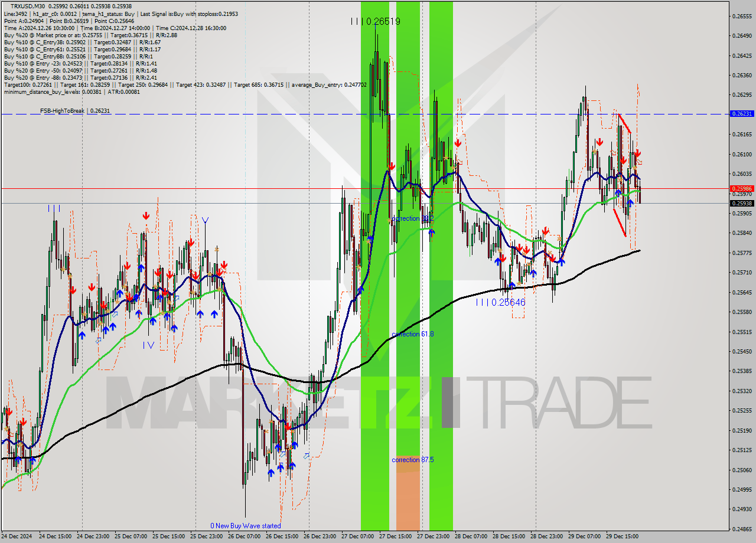
Task: Click the 'FSB-HighToBreak | 0.26231' level label
Action: tap(75, 110)
